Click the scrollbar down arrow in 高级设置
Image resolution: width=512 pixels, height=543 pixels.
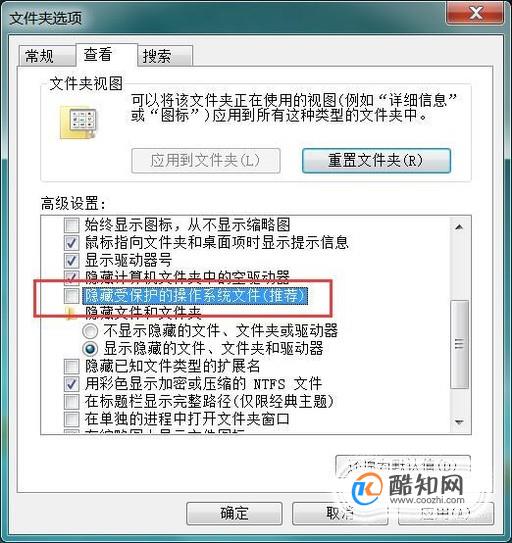coord(459,422)
